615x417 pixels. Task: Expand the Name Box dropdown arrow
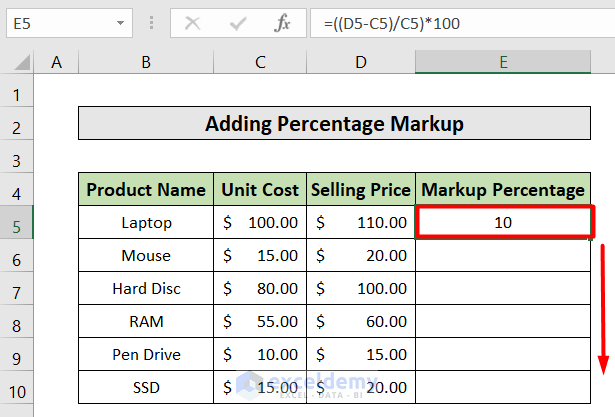click(121, 23)
